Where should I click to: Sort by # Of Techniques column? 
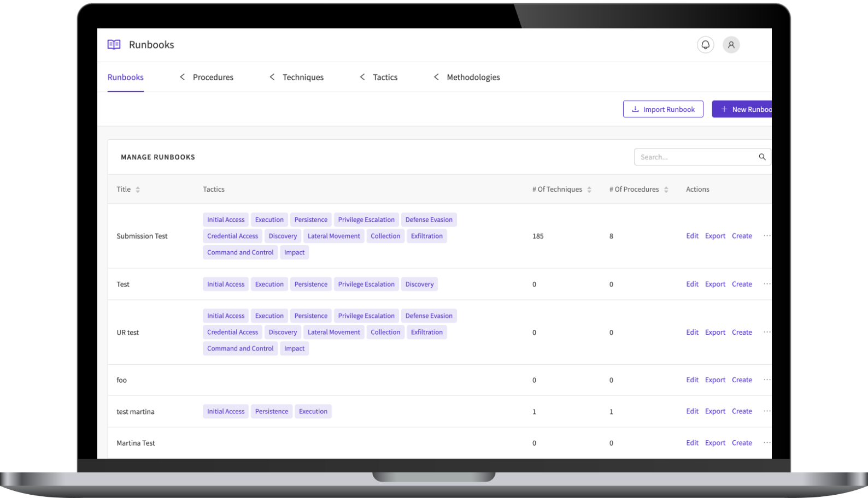click(x=589, y=189)
